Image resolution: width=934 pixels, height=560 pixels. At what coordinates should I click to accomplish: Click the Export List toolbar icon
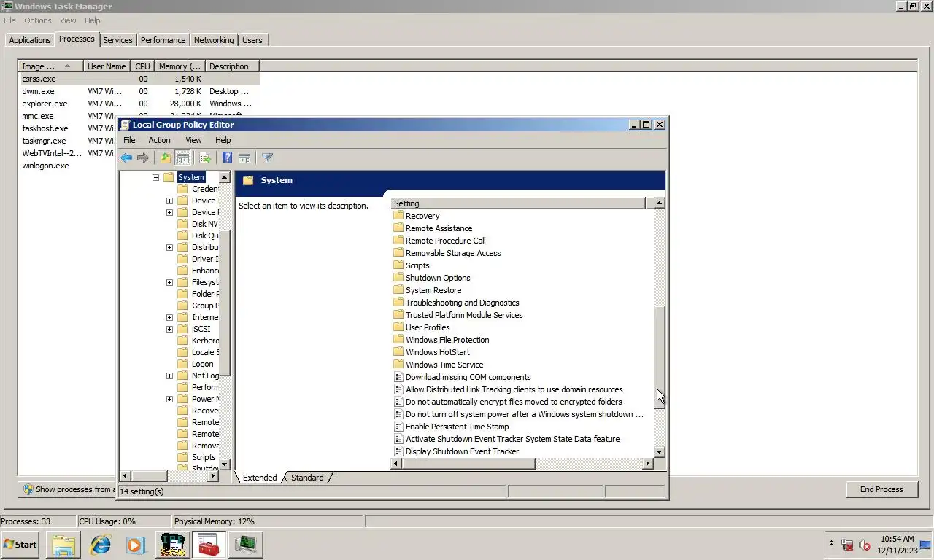205,158
